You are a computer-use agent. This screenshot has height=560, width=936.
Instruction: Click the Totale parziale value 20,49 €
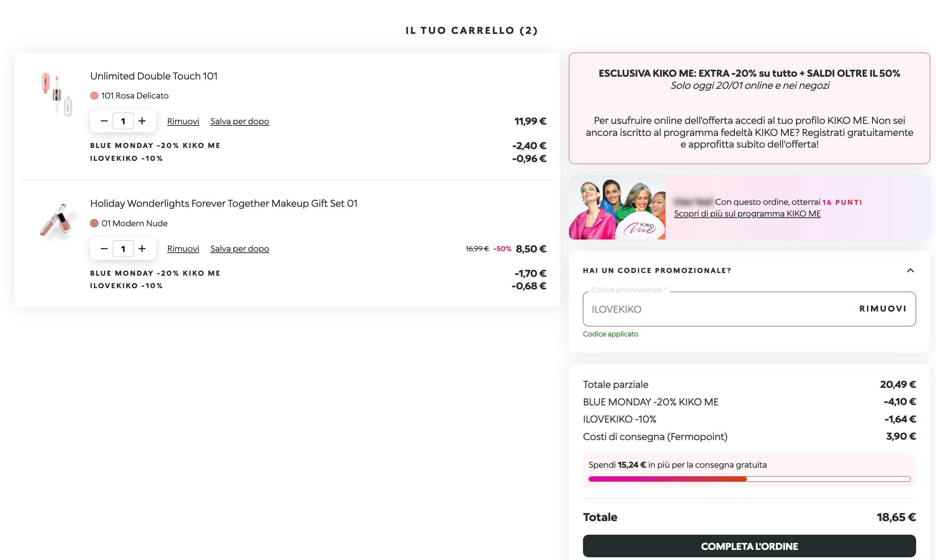tap(898, 384)
